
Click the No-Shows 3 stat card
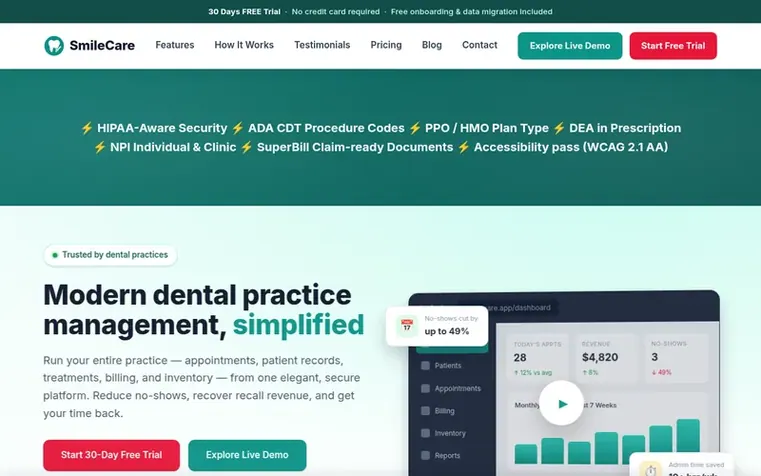tap(676, 358)
